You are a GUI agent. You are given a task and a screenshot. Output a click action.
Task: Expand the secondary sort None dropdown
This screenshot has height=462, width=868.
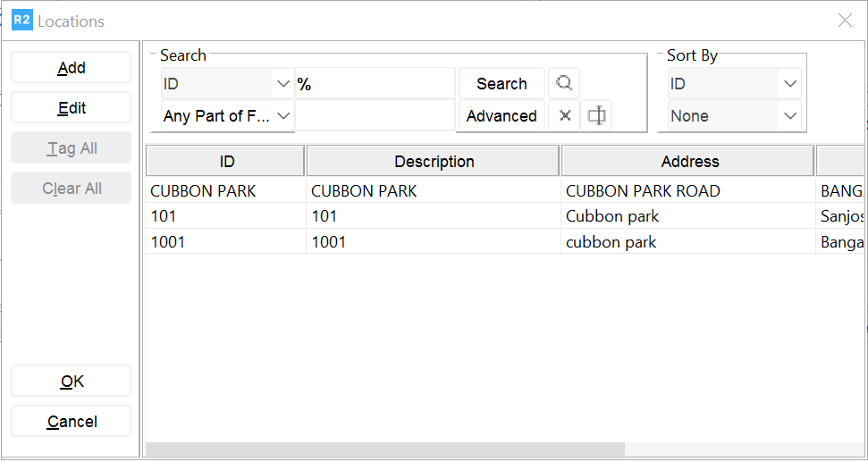tap(789, 116)
